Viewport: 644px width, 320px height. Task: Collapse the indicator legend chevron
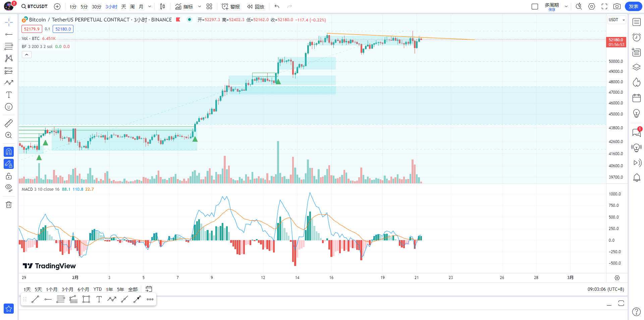tap(26, 54)
